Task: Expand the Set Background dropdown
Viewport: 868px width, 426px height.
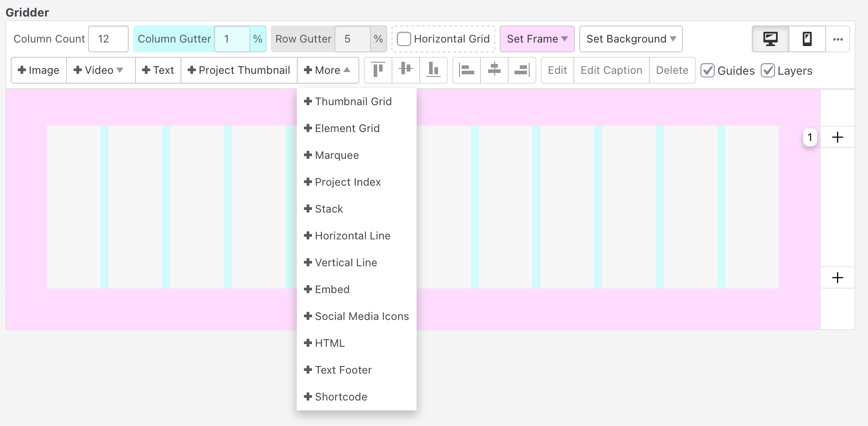Action: point(631,39)
